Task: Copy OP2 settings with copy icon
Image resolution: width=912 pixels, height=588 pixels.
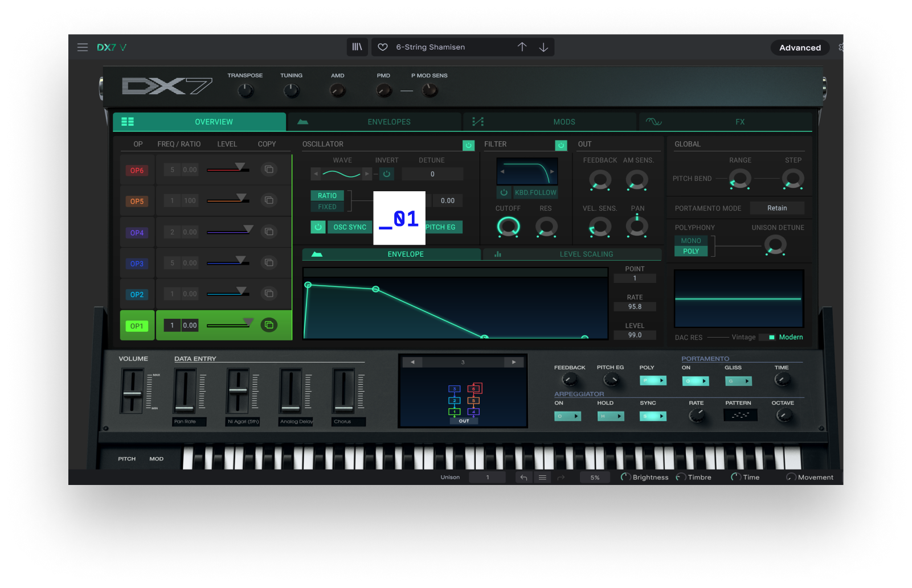Action: point(269,294)
